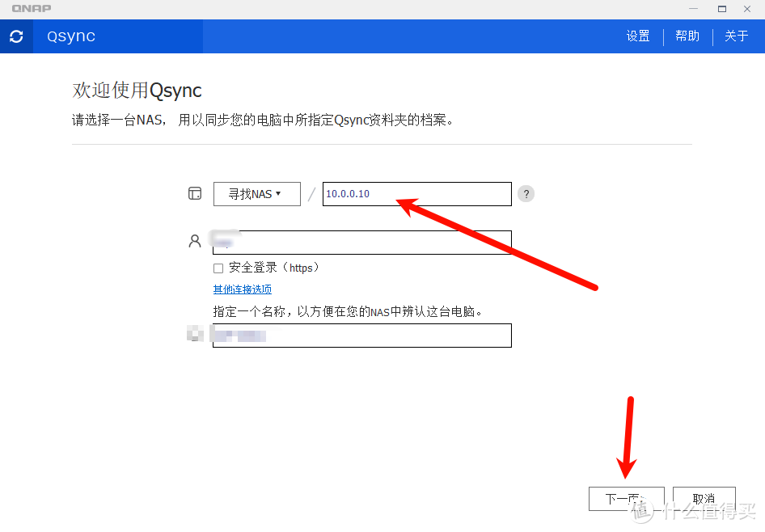Click the question mark help icon

(x=526, y=194)
